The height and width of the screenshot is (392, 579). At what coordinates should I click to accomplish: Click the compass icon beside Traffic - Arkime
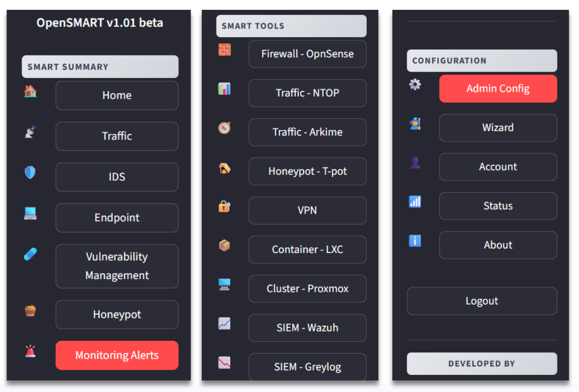[224, 128]
